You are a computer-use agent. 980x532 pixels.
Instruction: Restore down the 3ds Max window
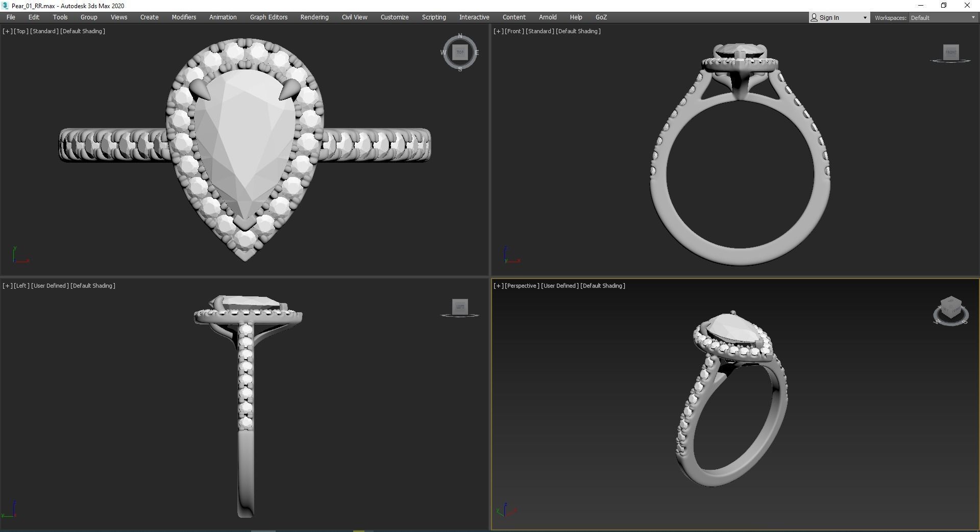[x=944, y=6]
